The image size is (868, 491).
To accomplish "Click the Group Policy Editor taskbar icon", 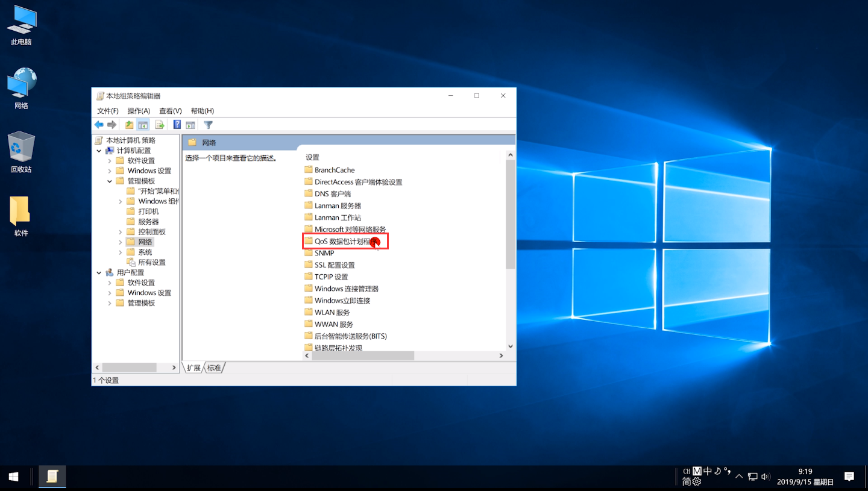I will pyautogui.click(x=52, y=477).
